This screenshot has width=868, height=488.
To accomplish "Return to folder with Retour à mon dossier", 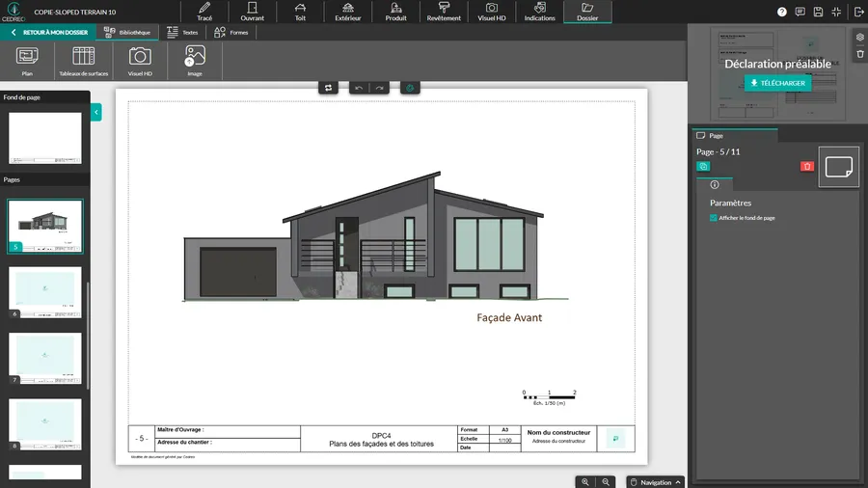I will coord(49,32).
